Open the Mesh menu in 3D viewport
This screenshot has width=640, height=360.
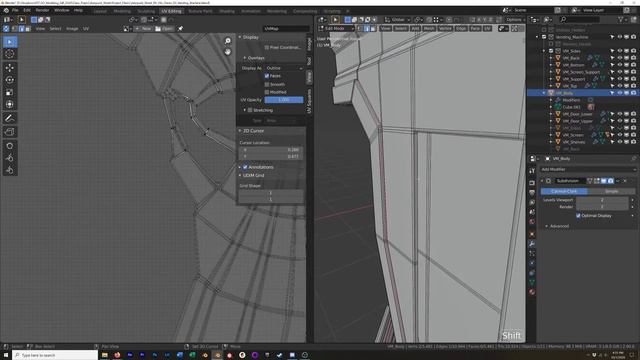point(429,29)
